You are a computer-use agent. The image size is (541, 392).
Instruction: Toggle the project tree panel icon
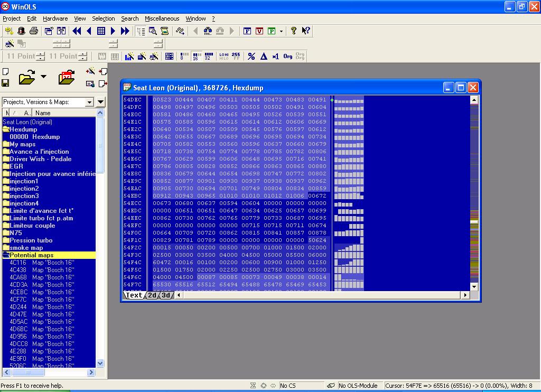tap(141, 31)
